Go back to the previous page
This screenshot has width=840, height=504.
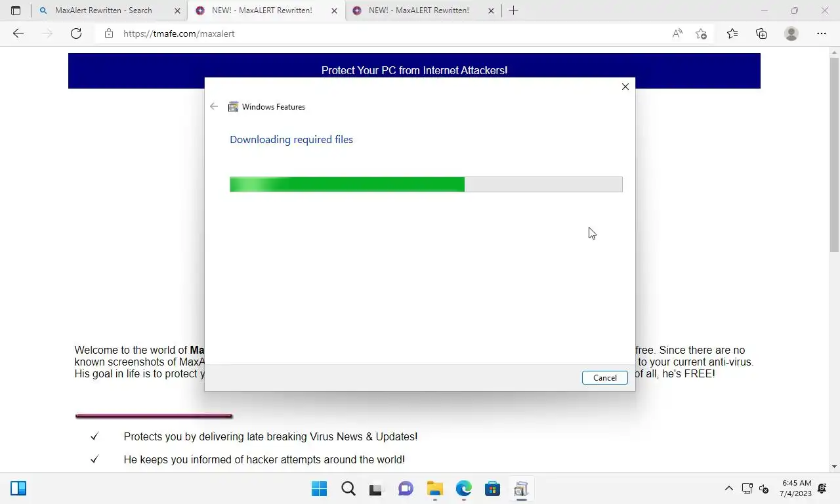pyautogui.click(x=18, y=33)
